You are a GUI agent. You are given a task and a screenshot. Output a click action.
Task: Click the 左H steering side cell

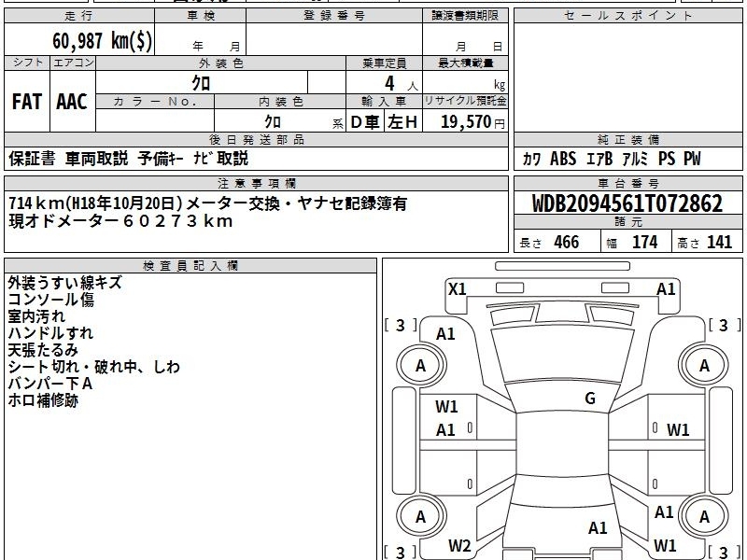click(x=402, y=122)
